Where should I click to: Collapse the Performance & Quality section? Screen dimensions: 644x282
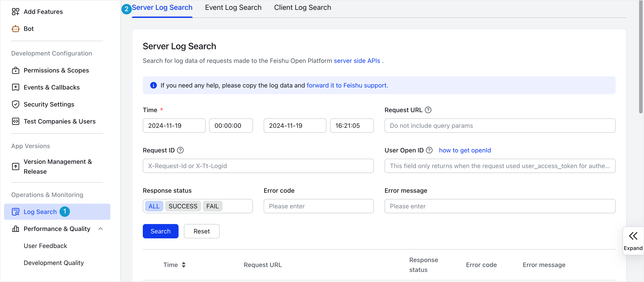101,229
